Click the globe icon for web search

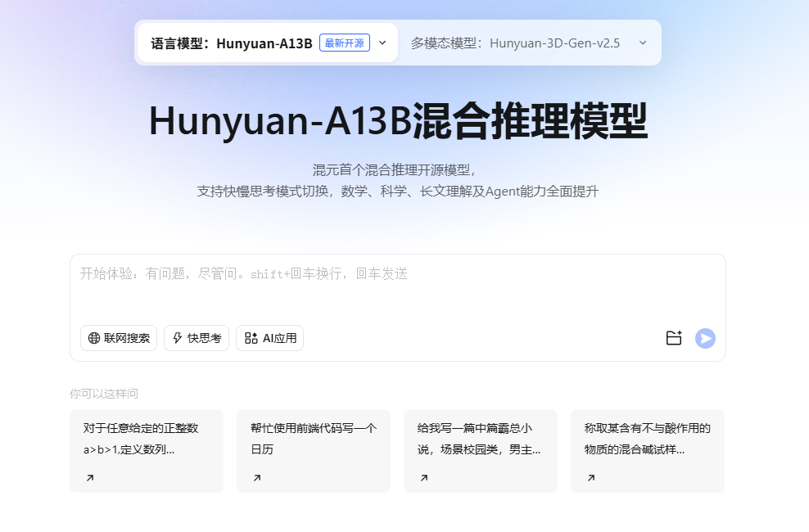click(94, 338)
